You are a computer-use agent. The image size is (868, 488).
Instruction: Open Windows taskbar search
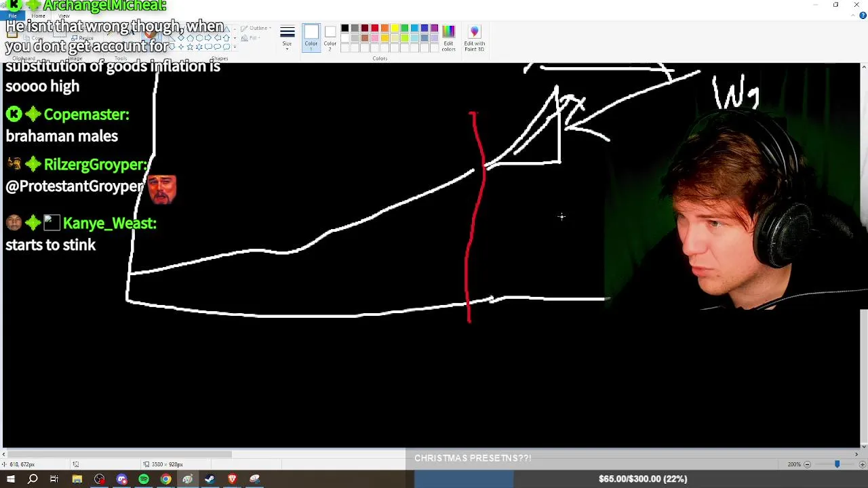(x=33, y=479)
